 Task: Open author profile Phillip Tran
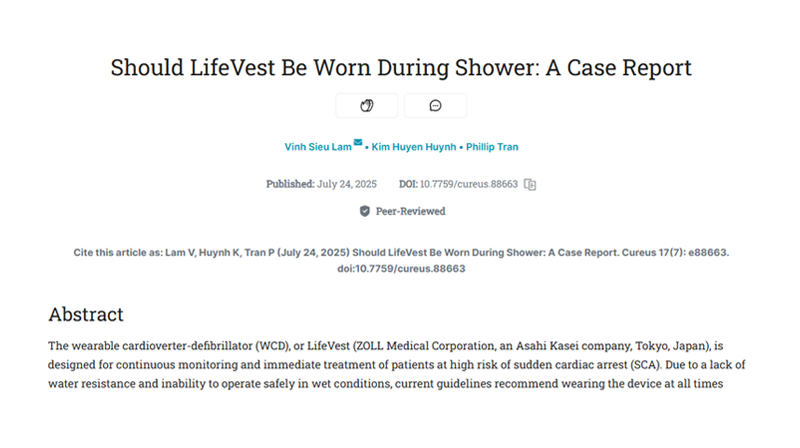pos(492,147)
